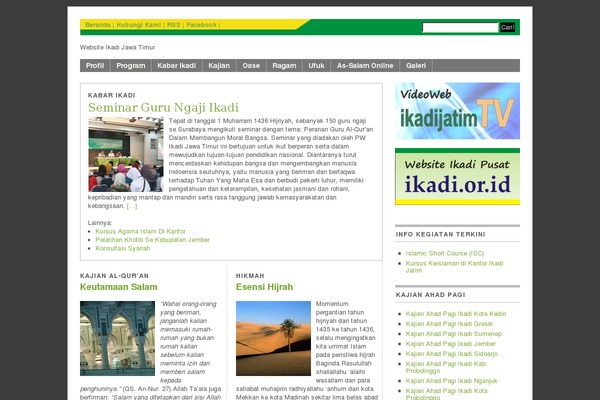Open Kursus Keislaman di Kantor Ikadi Jatim
600x400 pixels.
454,267
